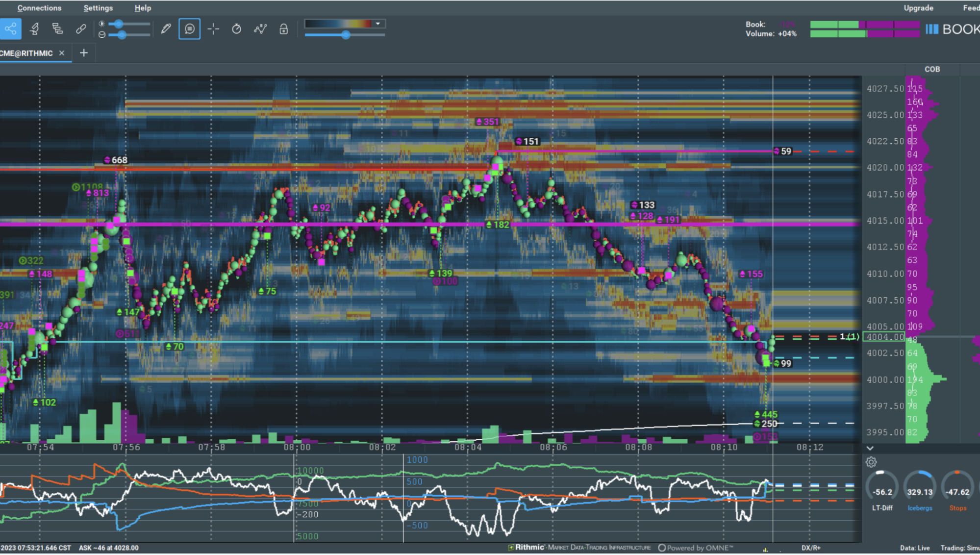This screenshot has width=980, height=555.
Task: Click the stopwatch timer icon
Action: pos(236,29)
